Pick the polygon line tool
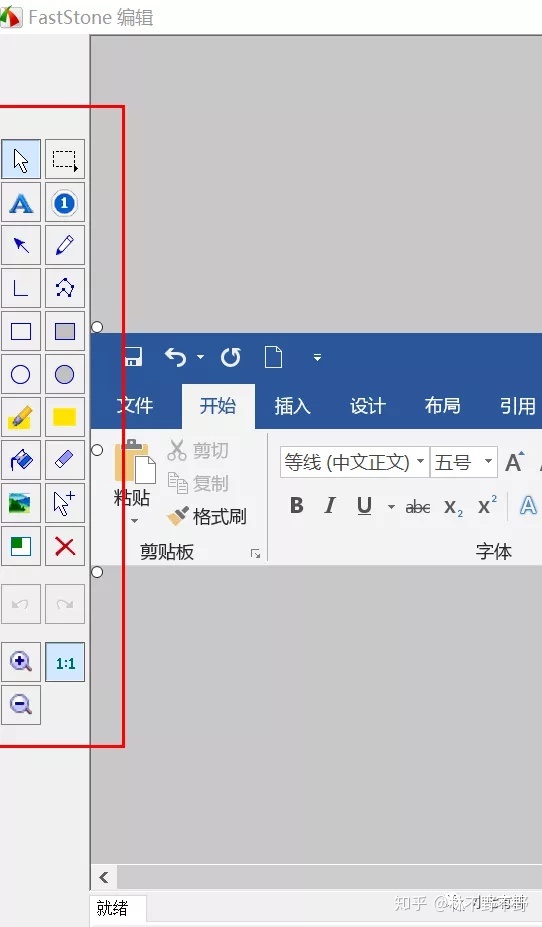Image resolution: width=542 pixels, height=927 pixels. (x=64, y=288)
